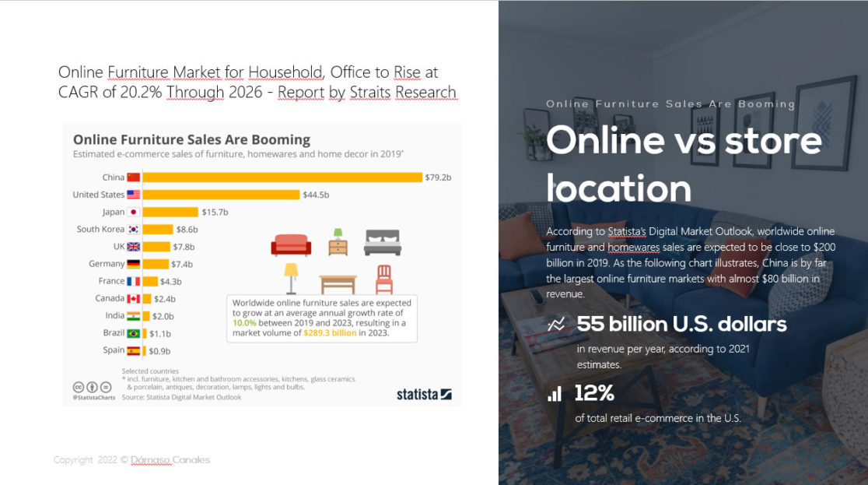Click the 'Online vs store location' heading
The width and height of the screenshot is (868, 485).
[683, 164]
